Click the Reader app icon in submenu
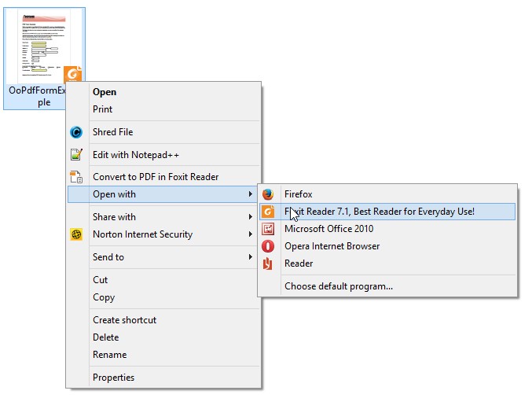The width and height of the screenshot is (532, 398). [x=268, y=263]
